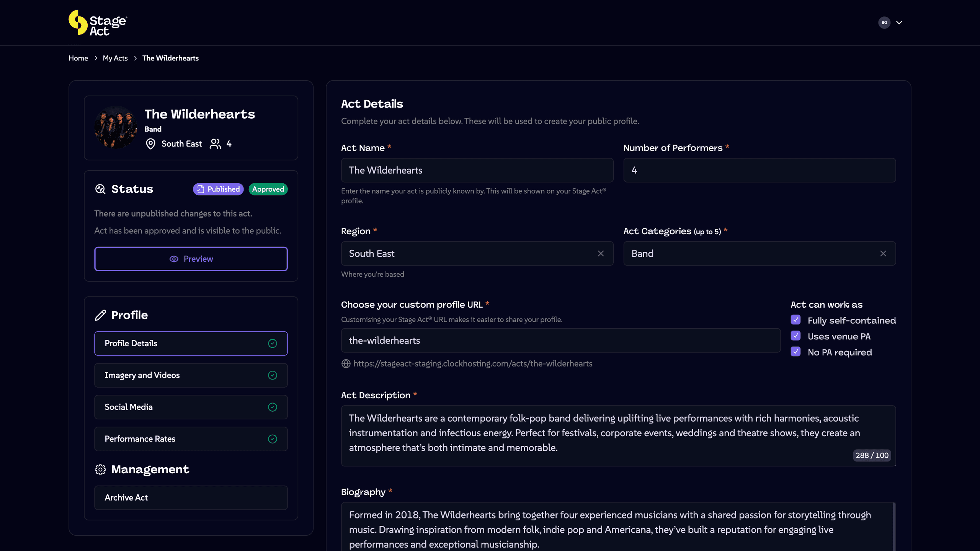This screenshot has height=551, width=980.
Task: Open Social Media section
Action: [191, 407]
